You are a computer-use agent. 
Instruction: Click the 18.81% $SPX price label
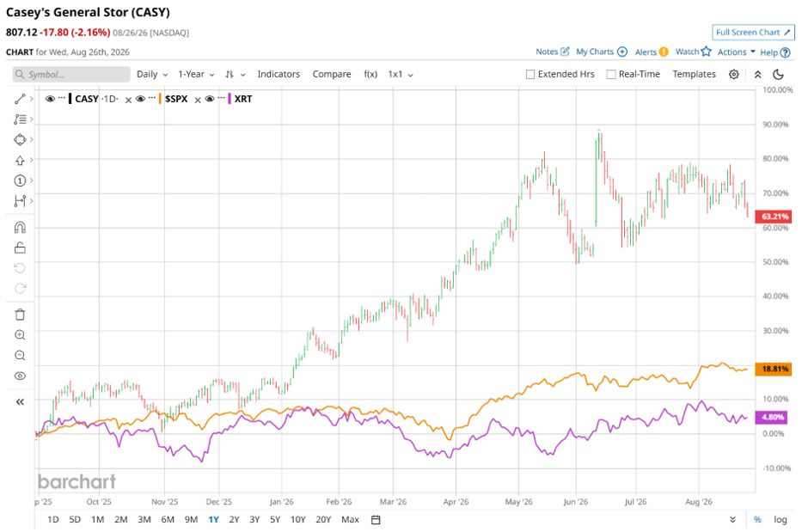click(773, 369)
